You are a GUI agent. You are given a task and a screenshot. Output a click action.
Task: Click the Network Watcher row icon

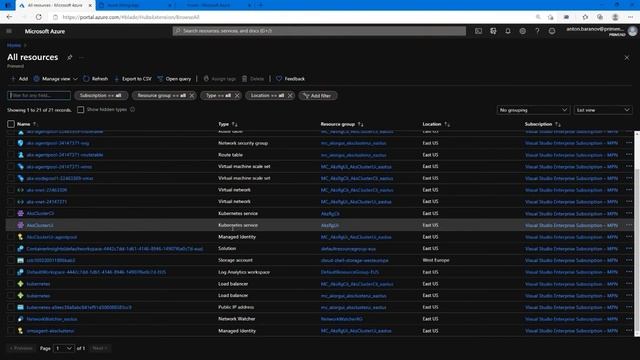[x=20, y=319]
